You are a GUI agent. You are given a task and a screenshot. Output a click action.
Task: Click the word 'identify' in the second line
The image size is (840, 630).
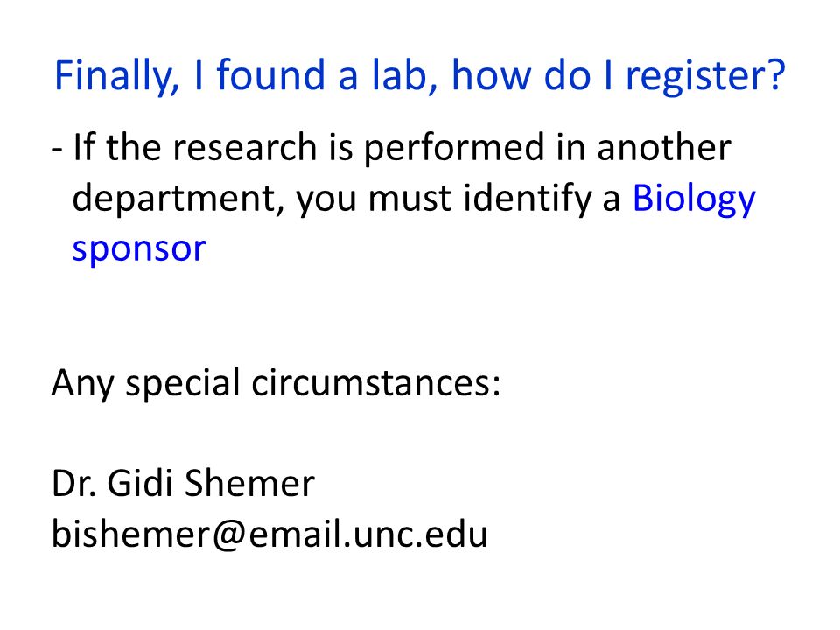[527, 199]
